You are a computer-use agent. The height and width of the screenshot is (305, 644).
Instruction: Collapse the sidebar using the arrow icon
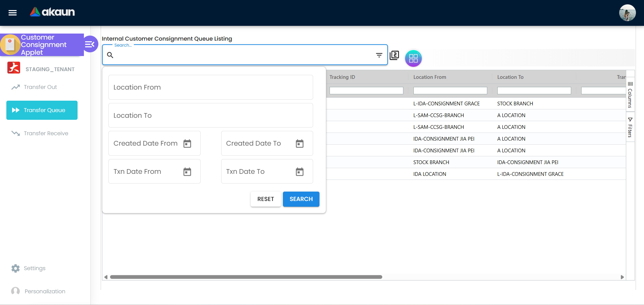[x=90, y=44]
